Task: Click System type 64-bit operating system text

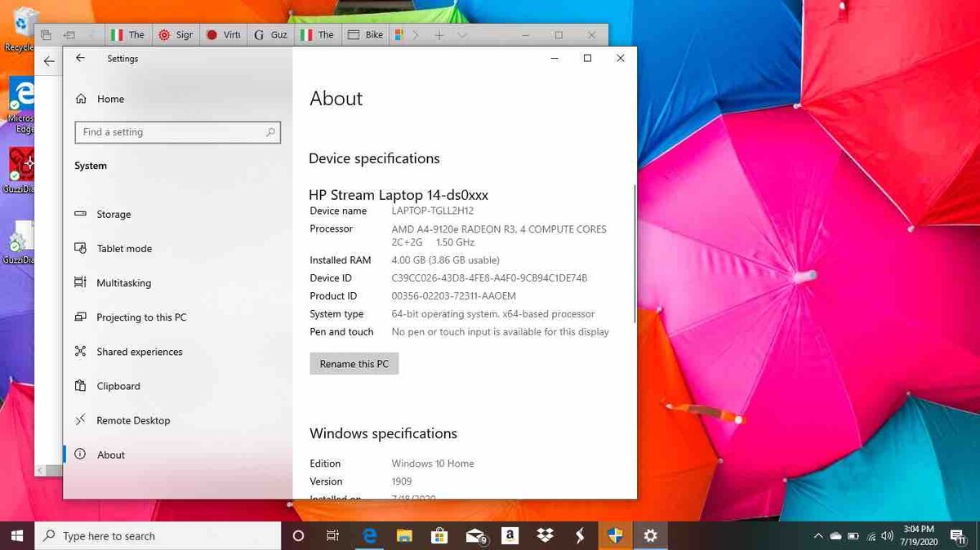Action: pos(493,314)
